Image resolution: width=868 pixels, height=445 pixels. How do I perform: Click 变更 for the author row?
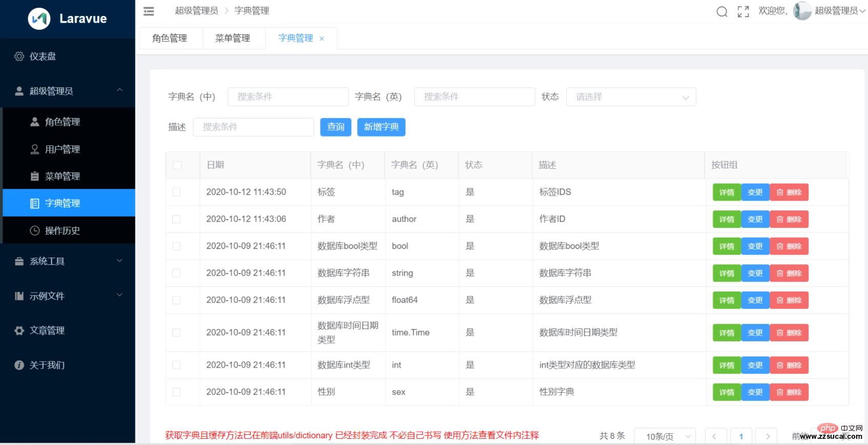click(755, 219)
